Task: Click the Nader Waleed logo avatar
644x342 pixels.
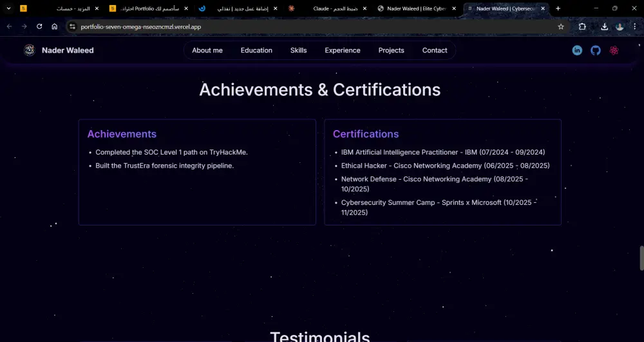Action: (29, 50)
